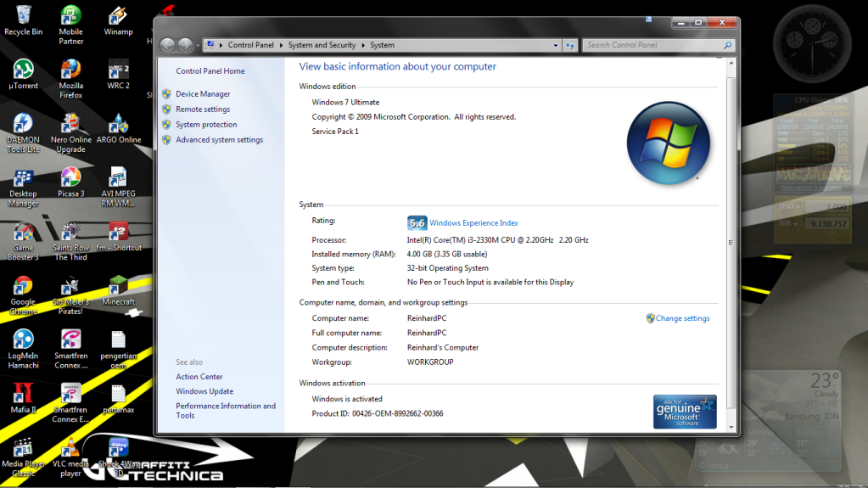Click the 5,6 rating score badge
Screen dimensions: 868x488
pos(417,222)
